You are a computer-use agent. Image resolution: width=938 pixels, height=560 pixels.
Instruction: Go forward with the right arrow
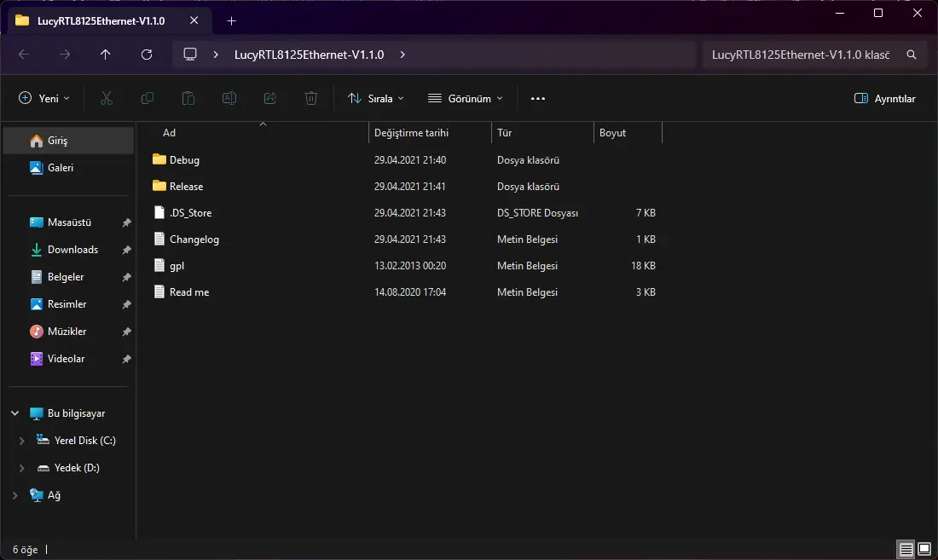(x=65, y=55)
